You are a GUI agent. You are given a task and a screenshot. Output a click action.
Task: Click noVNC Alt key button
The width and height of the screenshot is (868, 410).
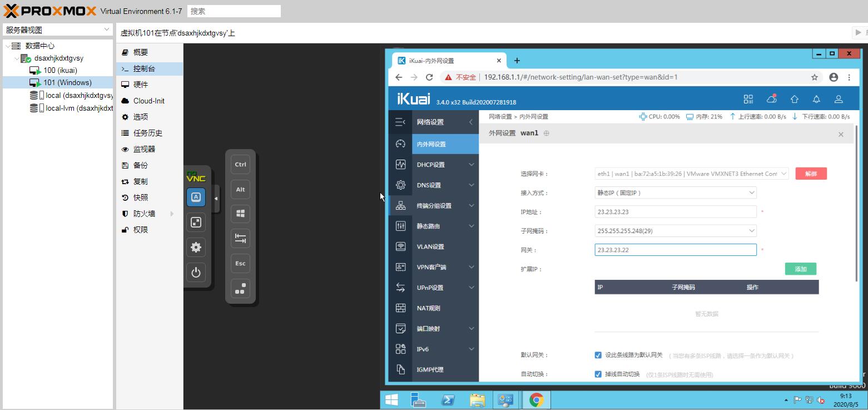tap(240, 189)
